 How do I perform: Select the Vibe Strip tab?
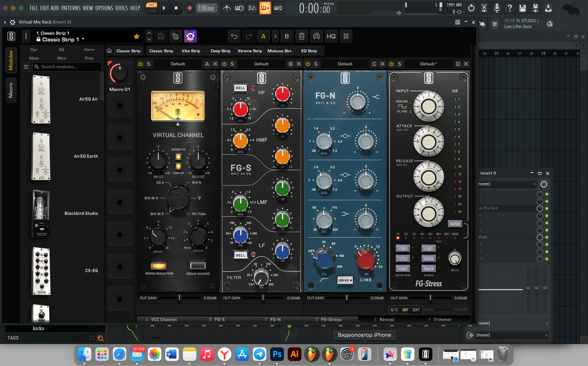click(x=191, y=51)
